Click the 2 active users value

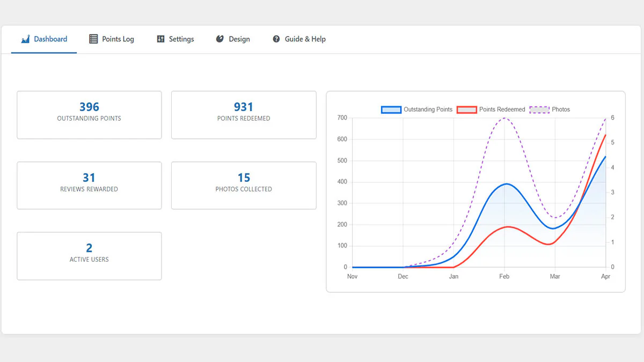click(89, 248)
